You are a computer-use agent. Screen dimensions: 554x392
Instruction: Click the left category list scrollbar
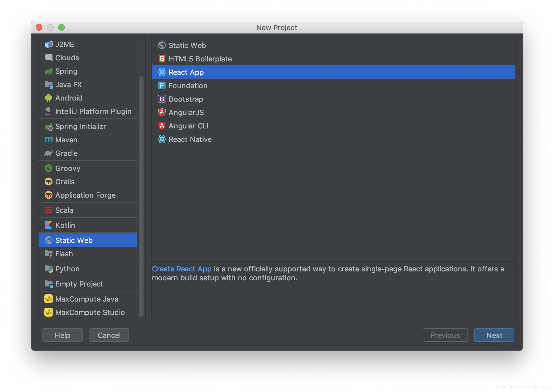[x=141, y=195]
